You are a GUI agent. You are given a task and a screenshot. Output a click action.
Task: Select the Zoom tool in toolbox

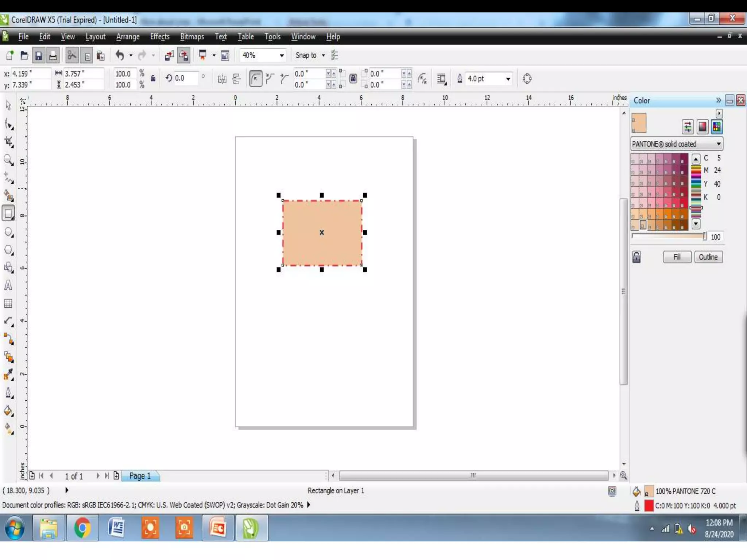point(8,160)
